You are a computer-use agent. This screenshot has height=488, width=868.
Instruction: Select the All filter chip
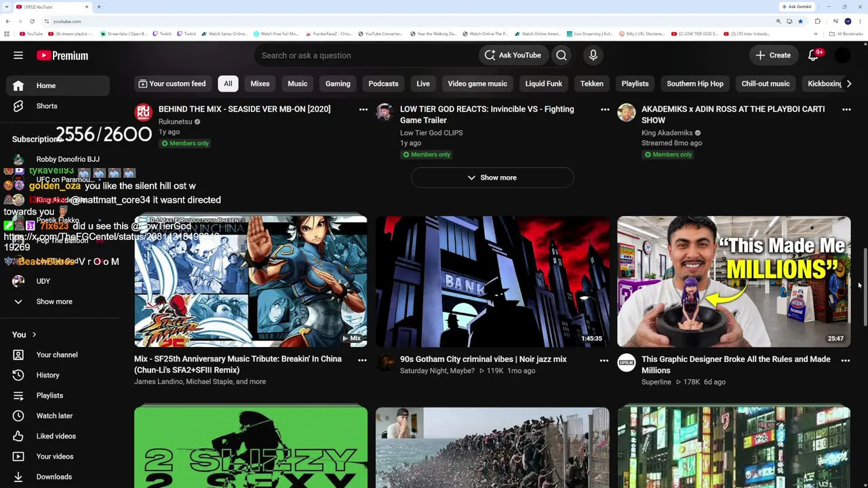(x=228, y=83)
